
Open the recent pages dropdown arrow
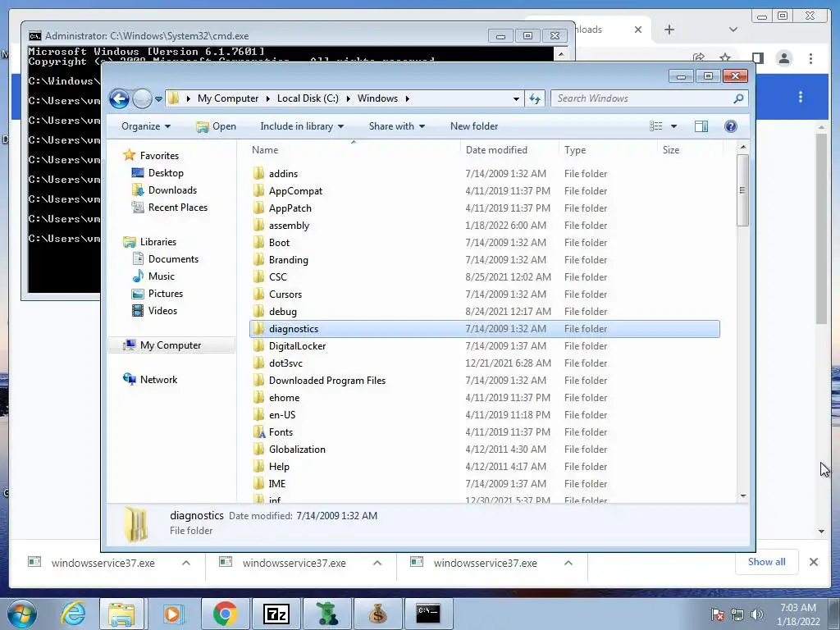[158, 99]
